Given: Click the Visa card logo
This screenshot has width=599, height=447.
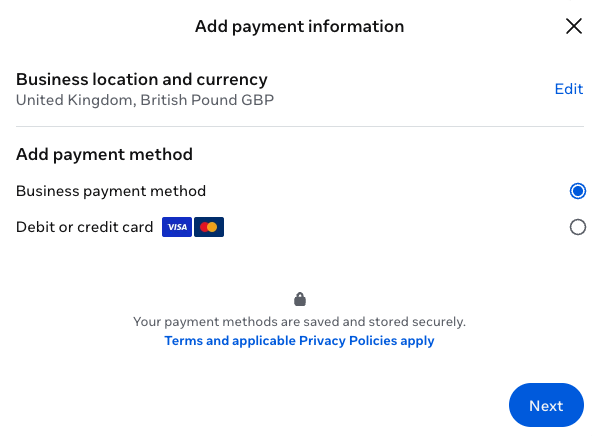Looking at the screenshot, I should click(x=177, y=227).
